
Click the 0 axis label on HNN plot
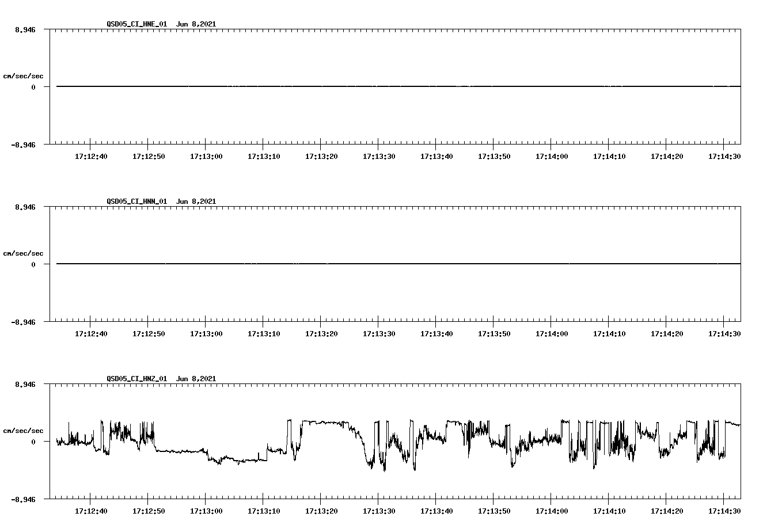click(x=33, y=265)
